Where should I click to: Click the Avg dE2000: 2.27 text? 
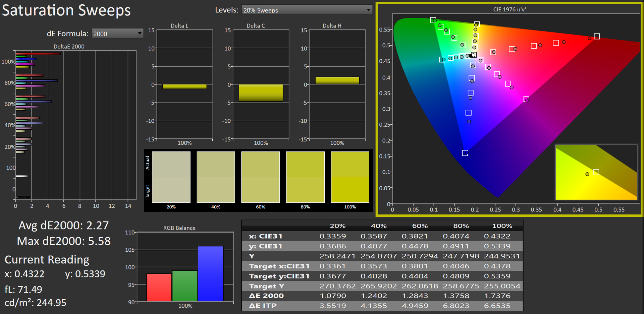click(64, 225)
